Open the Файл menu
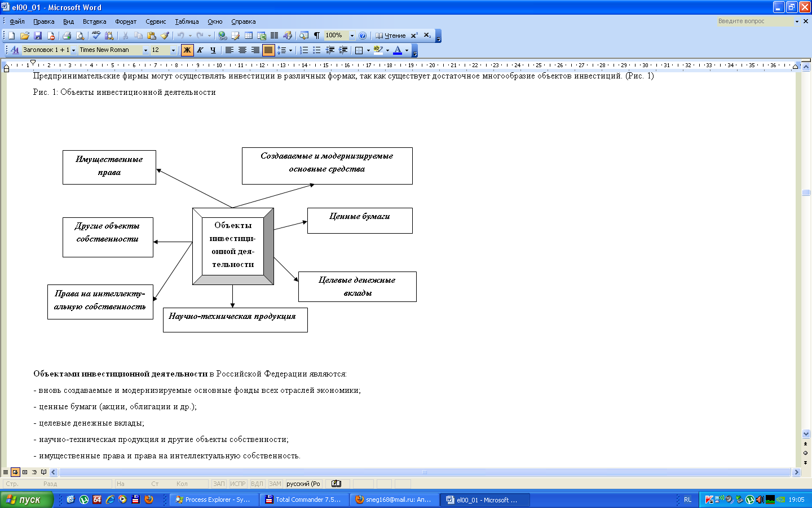The image size is (812, 508). 17,21
